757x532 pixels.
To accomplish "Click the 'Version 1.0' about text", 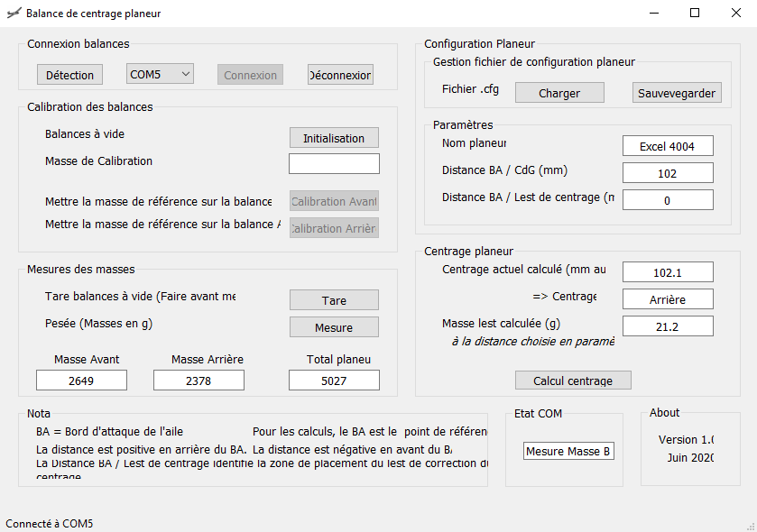I will tap(686, 439).
